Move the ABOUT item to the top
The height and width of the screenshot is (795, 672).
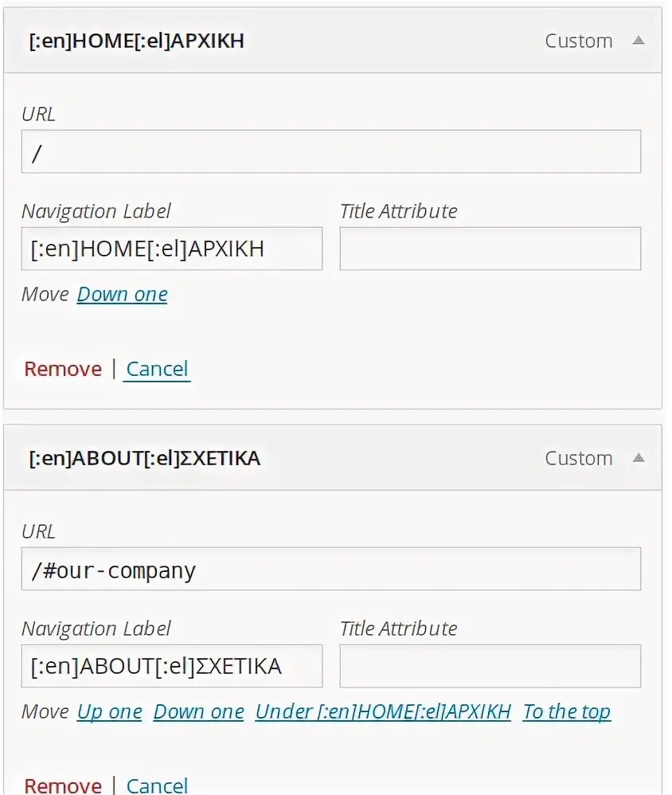coord(566,712)
